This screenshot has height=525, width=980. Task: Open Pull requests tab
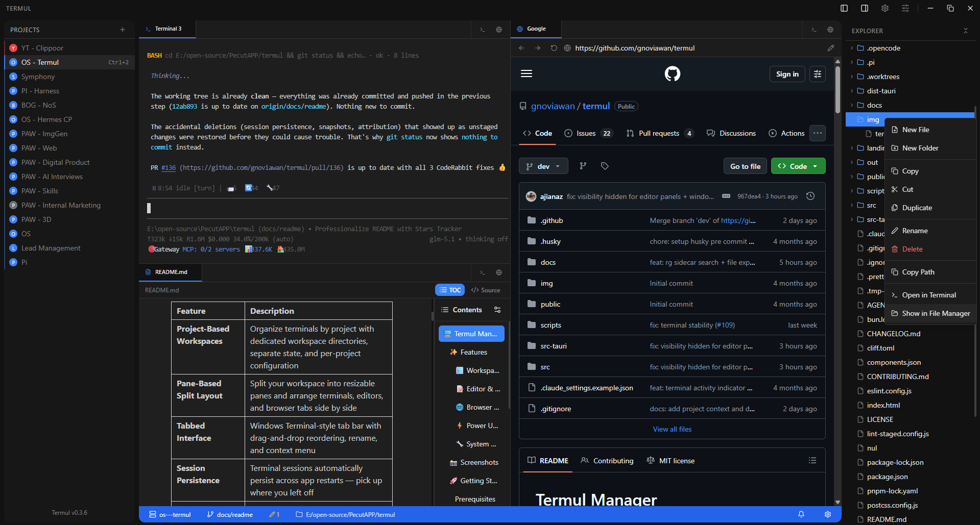[660, 133]
